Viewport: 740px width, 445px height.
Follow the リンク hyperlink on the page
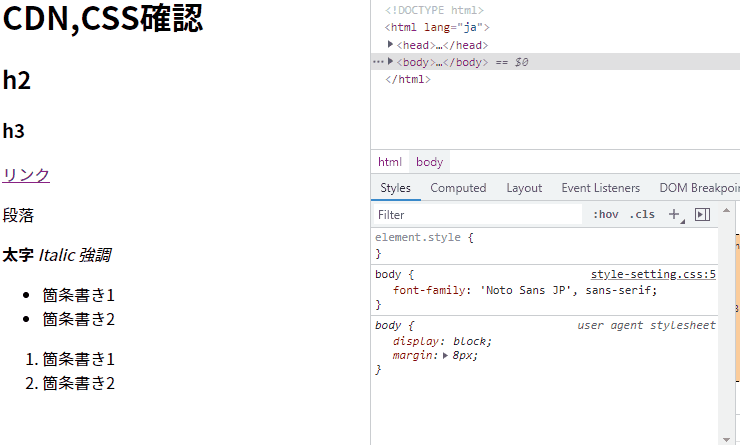[x=26, y=175]
